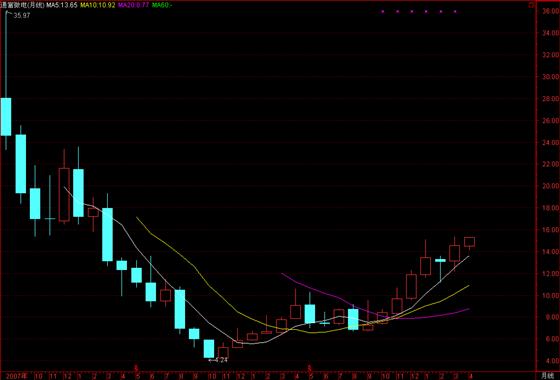Select the cyan candlestick at the 4.24 low

[209, 349]
